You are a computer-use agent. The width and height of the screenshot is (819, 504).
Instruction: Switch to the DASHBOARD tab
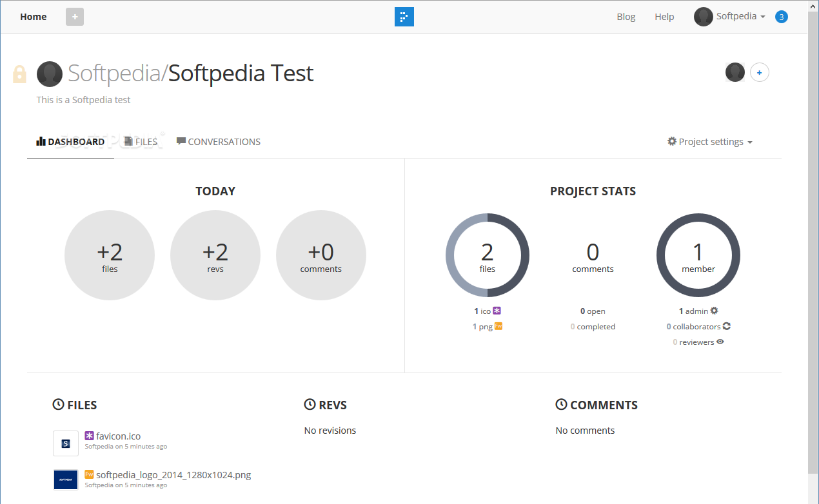pyautogui.click(x=70, y=141)
